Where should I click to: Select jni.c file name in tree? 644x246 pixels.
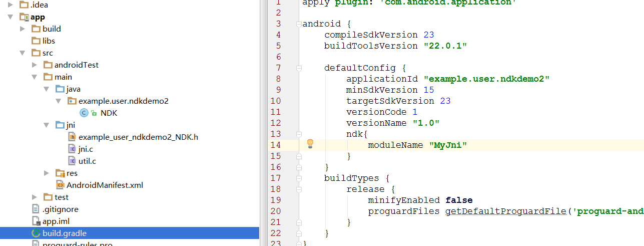click(86, 149)
